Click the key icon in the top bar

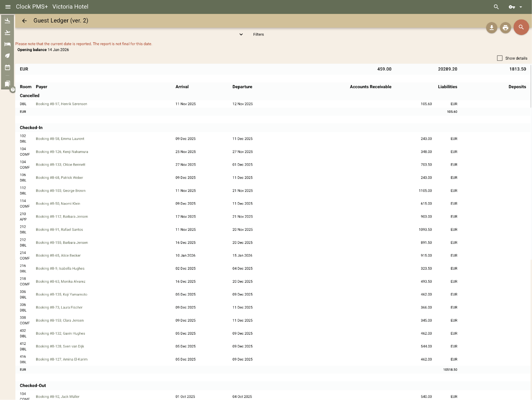[x=512, y=7]
